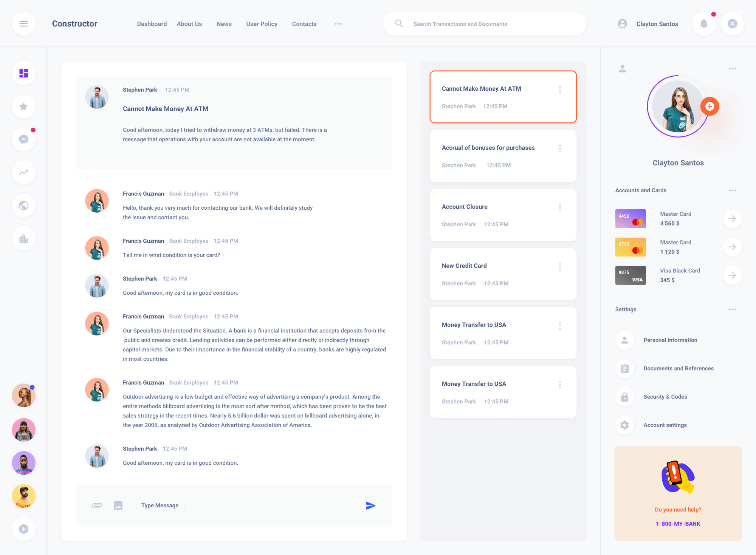This screenshot has width=756, height=555.
Task: Expand more items in top navigation ellipsis
Action: point(338,23)
